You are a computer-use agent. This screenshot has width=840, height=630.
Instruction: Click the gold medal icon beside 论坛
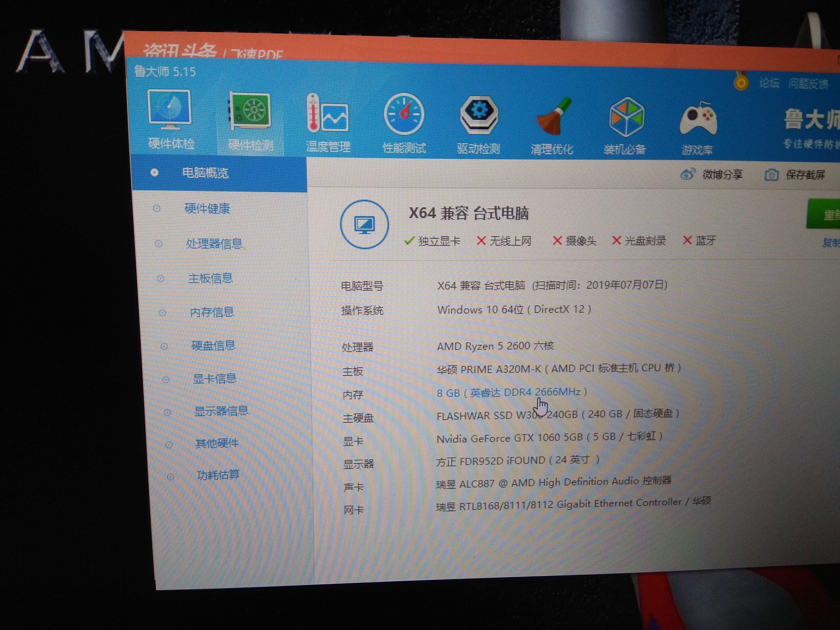(x=740, y=81)
